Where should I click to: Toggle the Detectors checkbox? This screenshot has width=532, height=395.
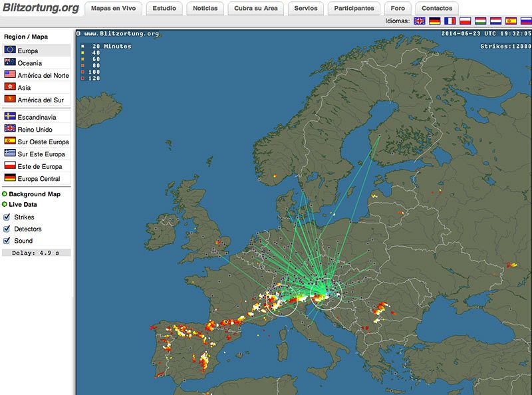point(7,229)
